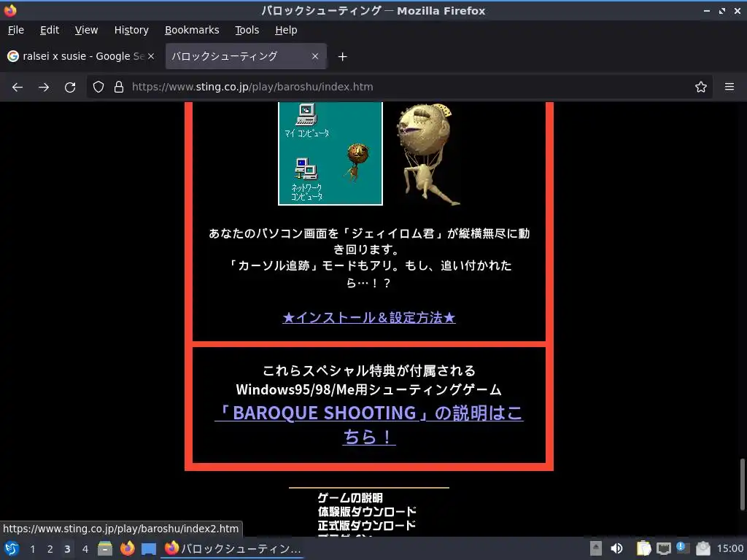
Task: Click the tray eject/removable media icon
Action: pyautogui.click(x=595, y=549)
